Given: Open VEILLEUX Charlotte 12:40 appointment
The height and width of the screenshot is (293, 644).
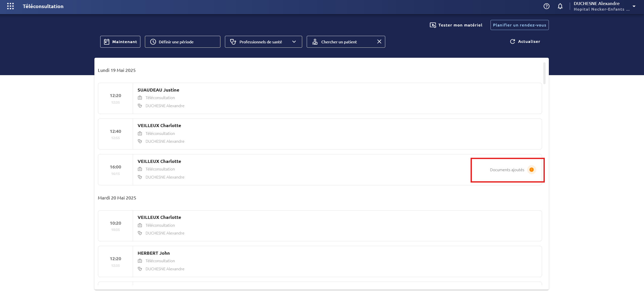Looking at the screenshot, I should [x=320, y=134].
